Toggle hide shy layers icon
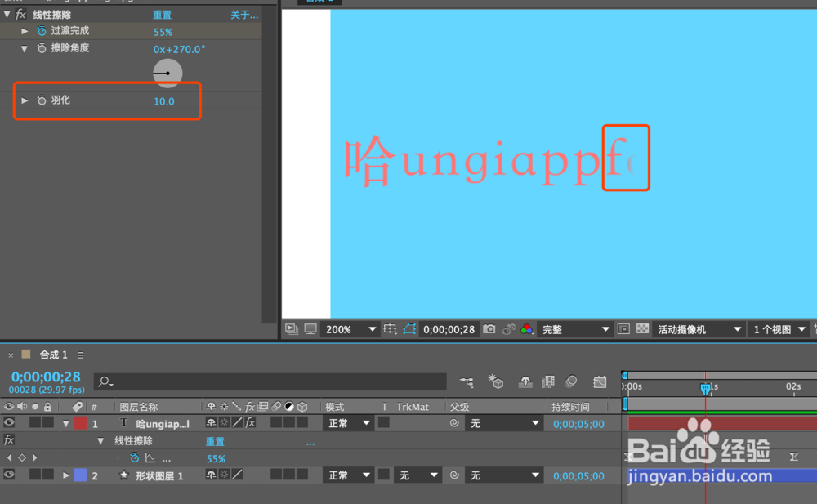This screenshot has height=504, width=817. 525,381
